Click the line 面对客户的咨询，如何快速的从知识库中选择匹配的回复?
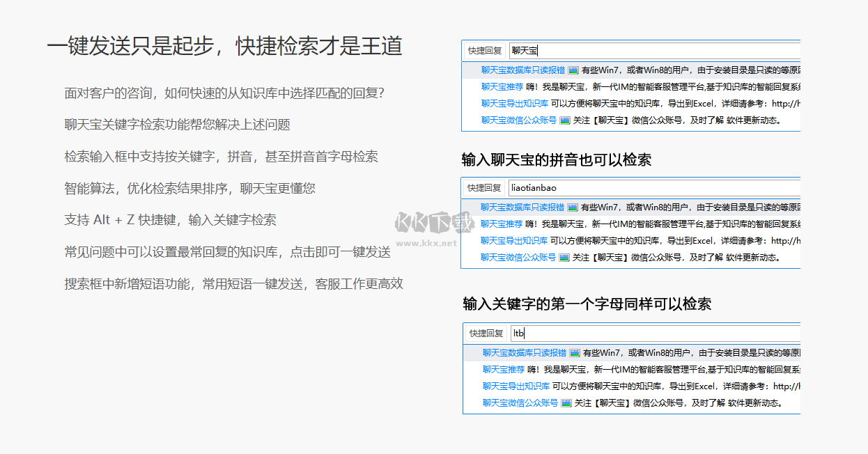The image size is (868, 454). 225,93
